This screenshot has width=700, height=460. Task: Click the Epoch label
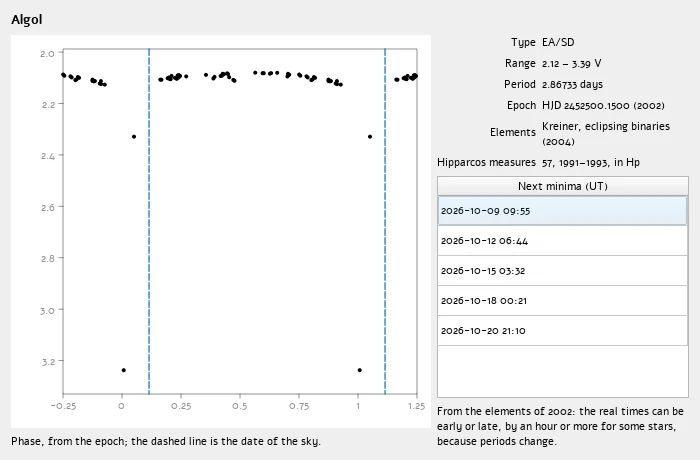pyautogui.click(x=521, y=105)
